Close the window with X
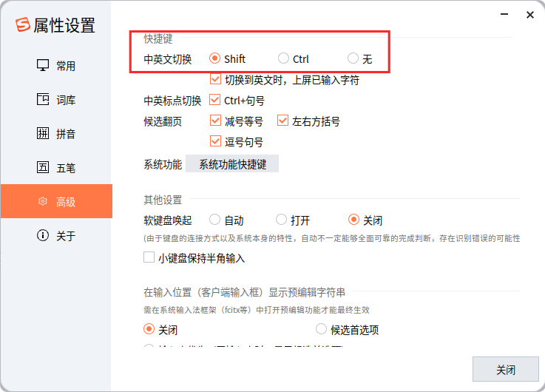The image size is (545, 392). (x=530, y=15)
